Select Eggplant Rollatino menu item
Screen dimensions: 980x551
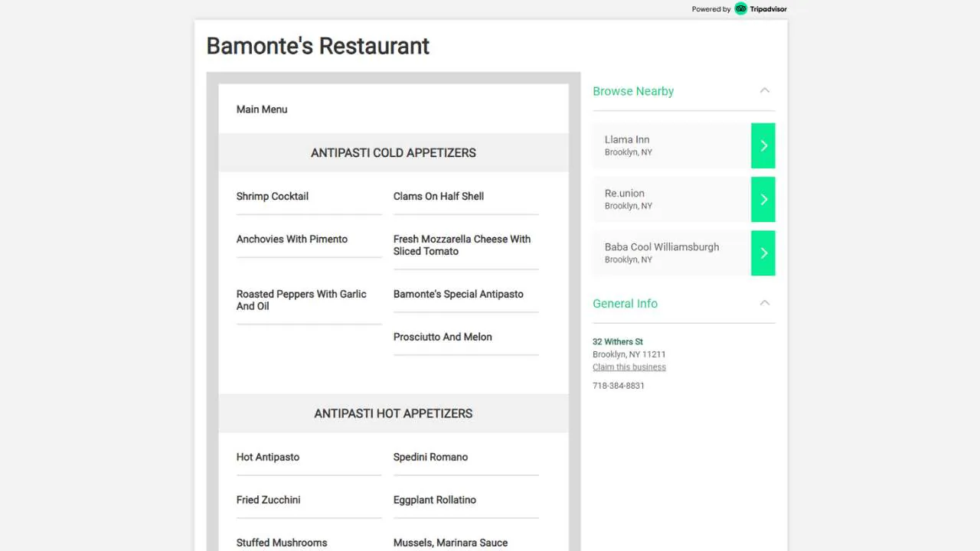tap(435, 500)
